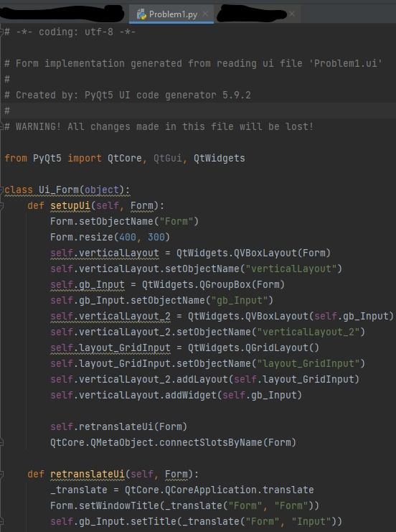Click fold end marker at connectSlotsByName line

coord(1,442)
